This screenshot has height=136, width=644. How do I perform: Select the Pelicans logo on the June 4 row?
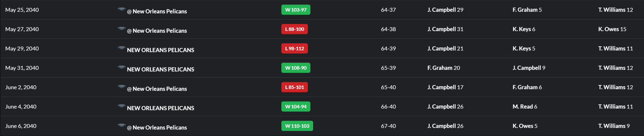(121, 106)
